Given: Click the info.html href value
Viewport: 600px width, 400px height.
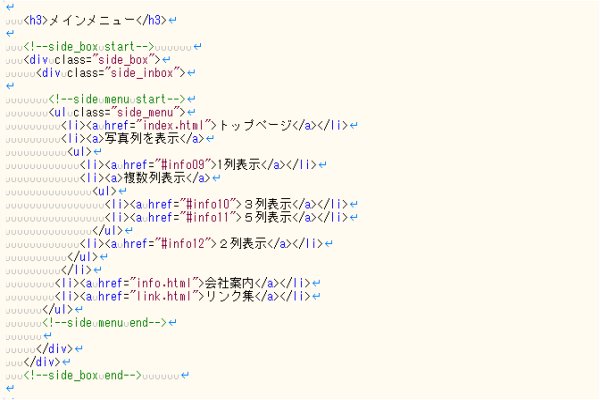Looking at the screenshot, I should pos(158,284).
